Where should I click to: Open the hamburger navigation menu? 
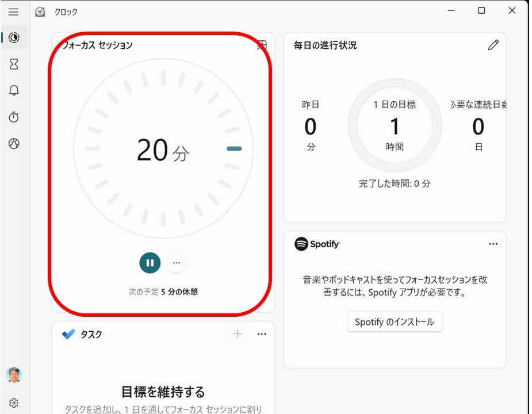(x=14, y=11)
